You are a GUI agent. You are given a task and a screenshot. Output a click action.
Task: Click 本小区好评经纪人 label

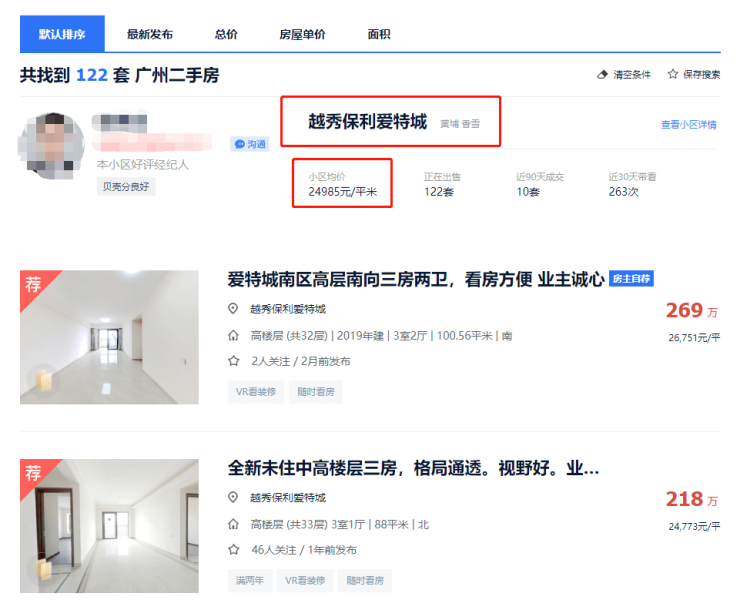point(143,165)
